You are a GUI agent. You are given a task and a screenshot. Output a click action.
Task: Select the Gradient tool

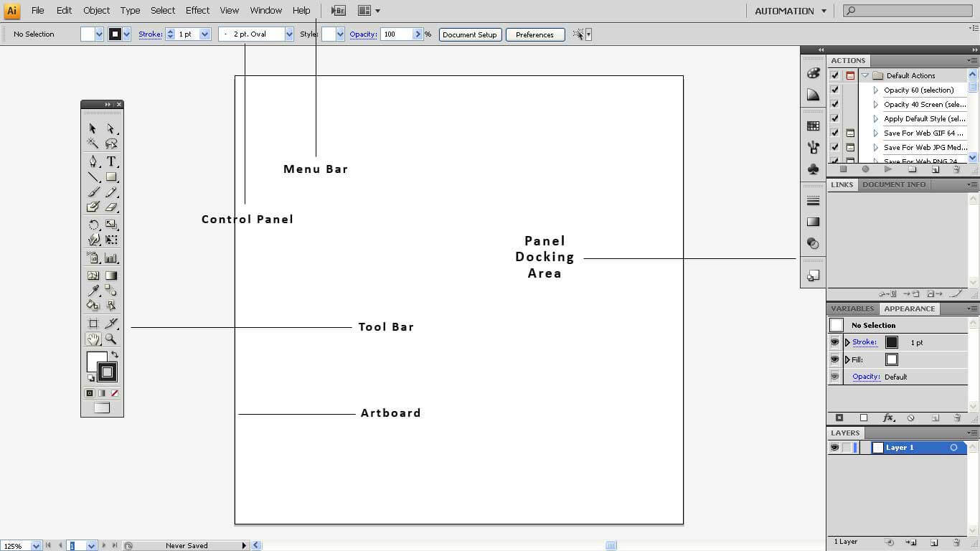[111, 275]
